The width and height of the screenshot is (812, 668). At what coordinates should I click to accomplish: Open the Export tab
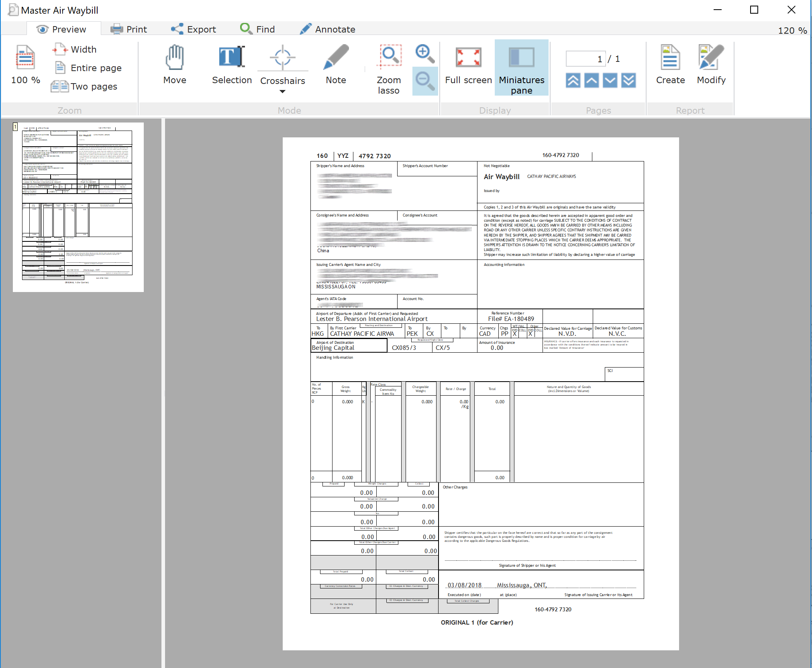[194, 29]
